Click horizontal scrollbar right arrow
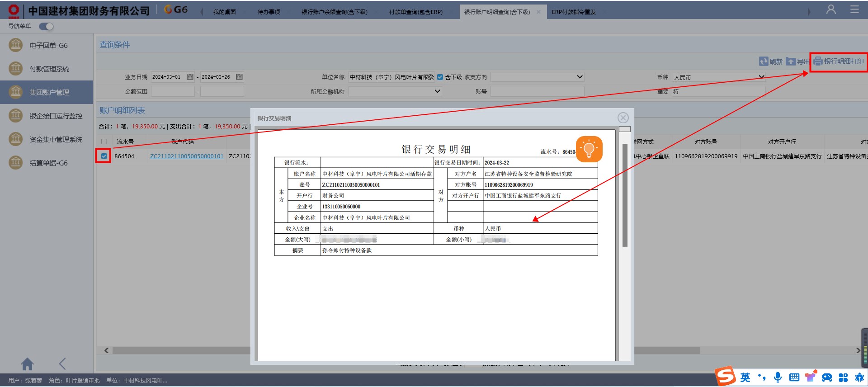The image size is (868, 387). pos(858,350)
